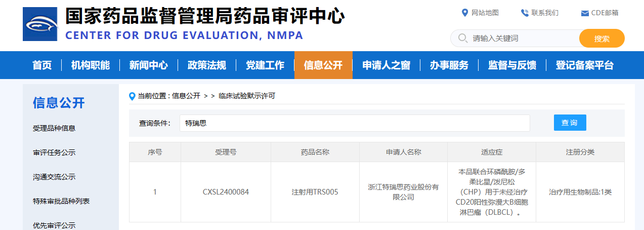This screenshot has height=230, width=644.
Task: Open the 网站地图 link
Action: pyautogui.click(x=485, y=13)
